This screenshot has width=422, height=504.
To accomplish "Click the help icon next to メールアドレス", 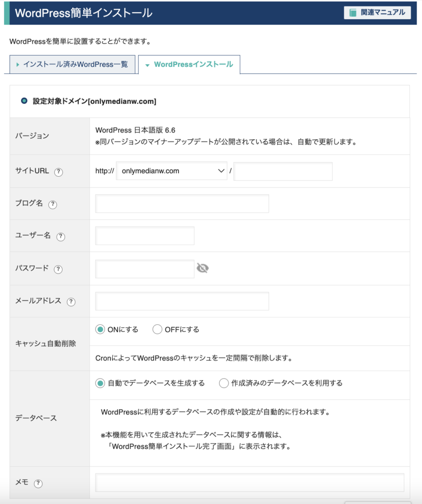I will point(71,302).
